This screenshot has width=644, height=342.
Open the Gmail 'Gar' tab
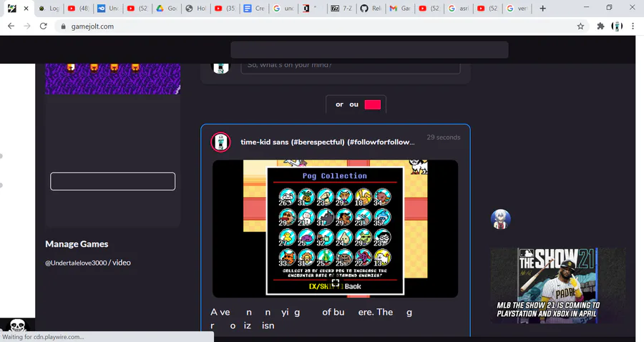[x=400, y=8]
